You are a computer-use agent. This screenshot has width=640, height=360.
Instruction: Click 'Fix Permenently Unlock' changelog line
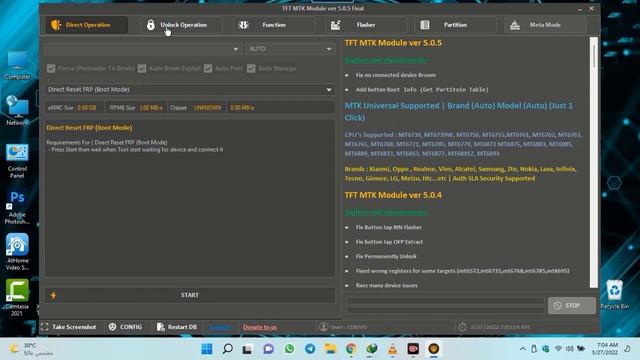point(386,256)
